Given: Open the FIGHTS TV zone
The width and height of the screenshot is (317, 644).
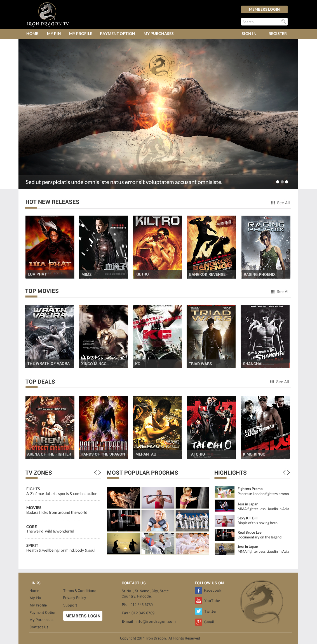Looking at the screenshot, I should [x=62, y=491].
